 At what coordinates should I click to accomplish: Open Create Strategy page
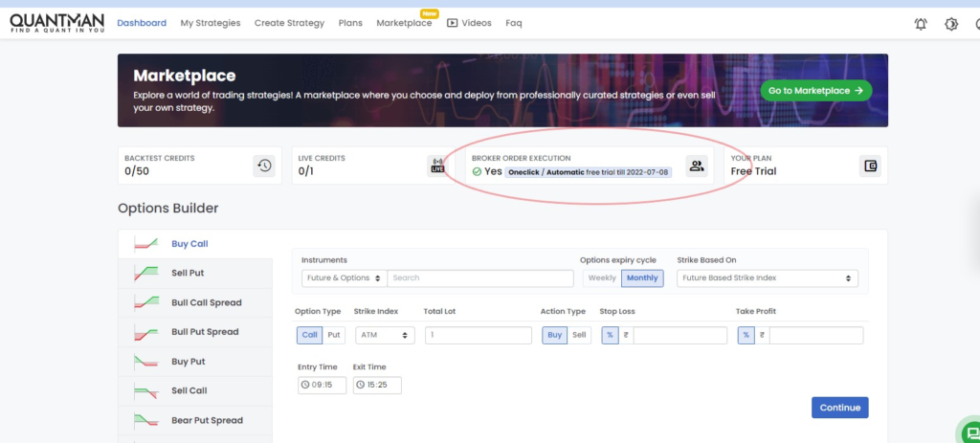click(289, 23)
